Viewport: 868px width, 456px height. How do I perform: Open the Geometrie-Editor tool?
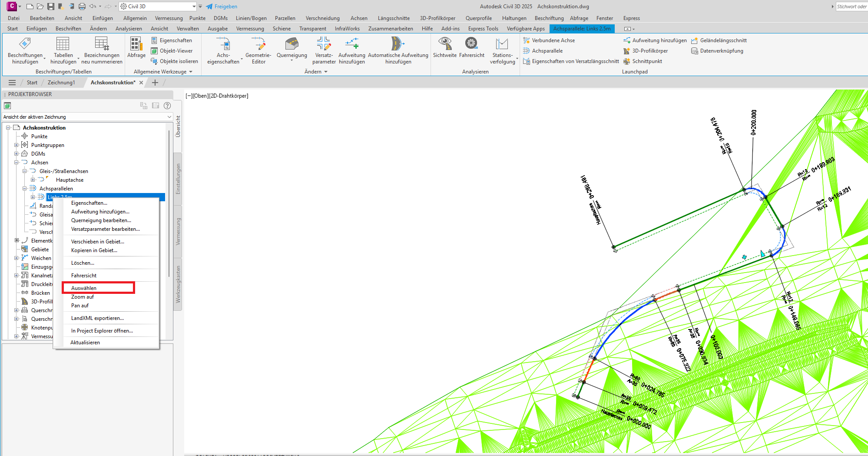[x=258, y=50]
